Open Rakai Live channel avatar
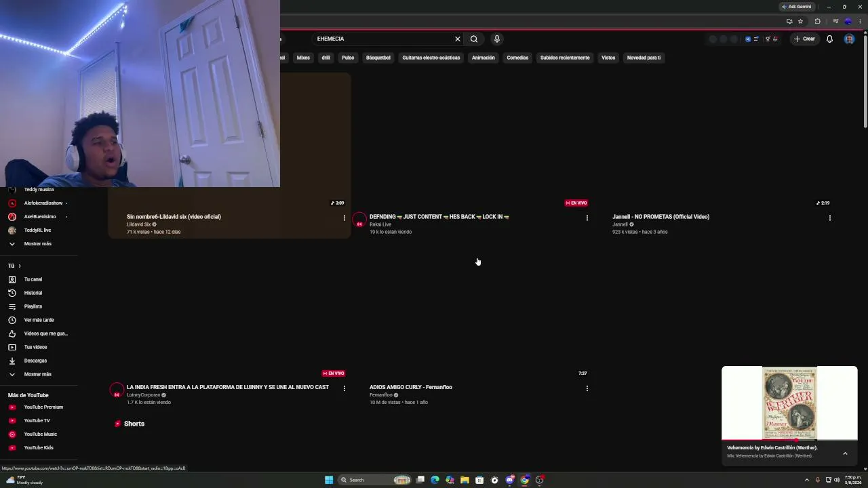Screen dimensions: 868x488 (x=359, y=220)
